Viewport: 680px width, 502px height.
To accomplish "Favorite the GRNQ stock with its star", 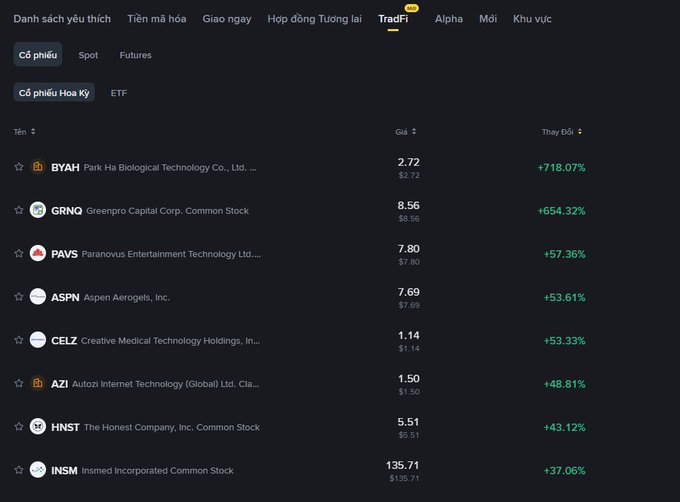I will (19, 210).
